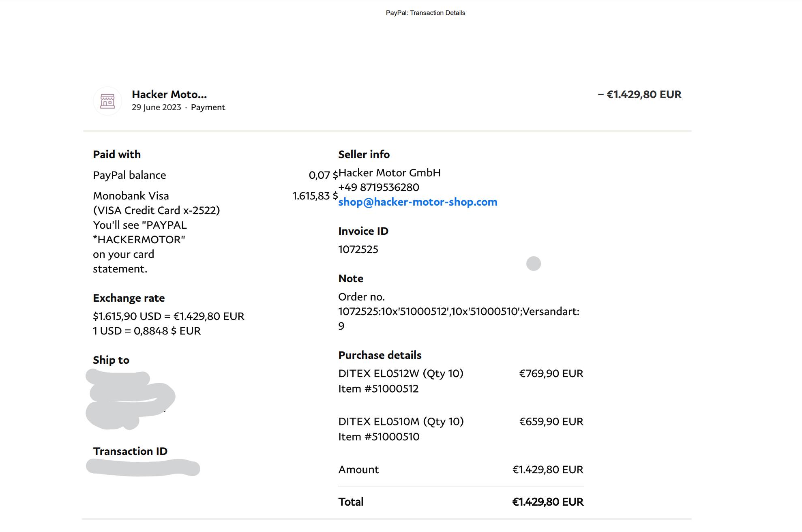Click the PayPal: Transaction Details page title
This screenshot has height=532, width=802.
click(425, 13)
